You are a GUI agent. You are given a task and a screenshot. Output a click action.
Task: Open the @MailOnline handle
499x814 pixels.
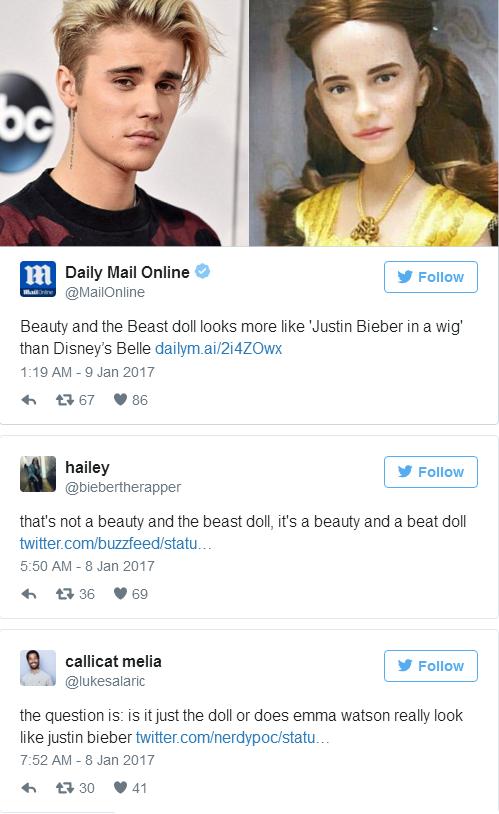pyautogui.click(x=105, y=292)
